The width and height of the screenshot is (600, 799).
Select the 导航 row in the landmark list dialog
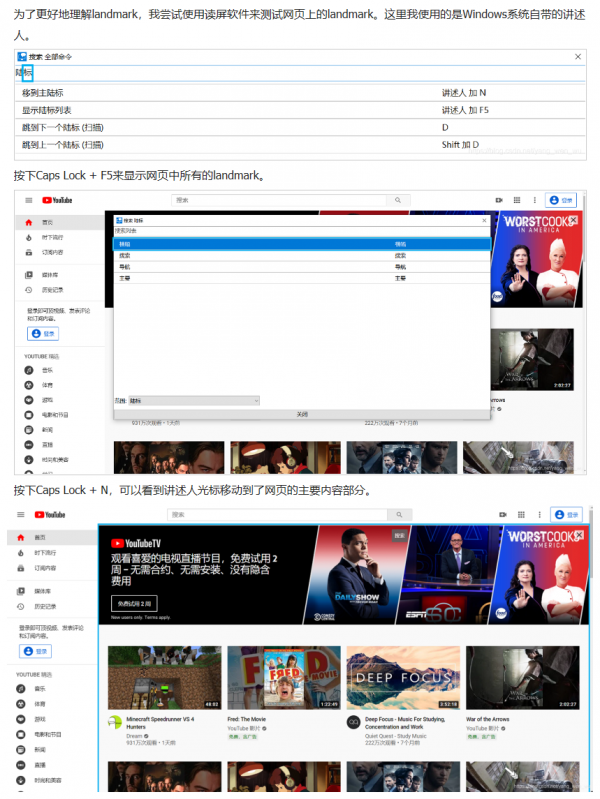coord(302,267)
